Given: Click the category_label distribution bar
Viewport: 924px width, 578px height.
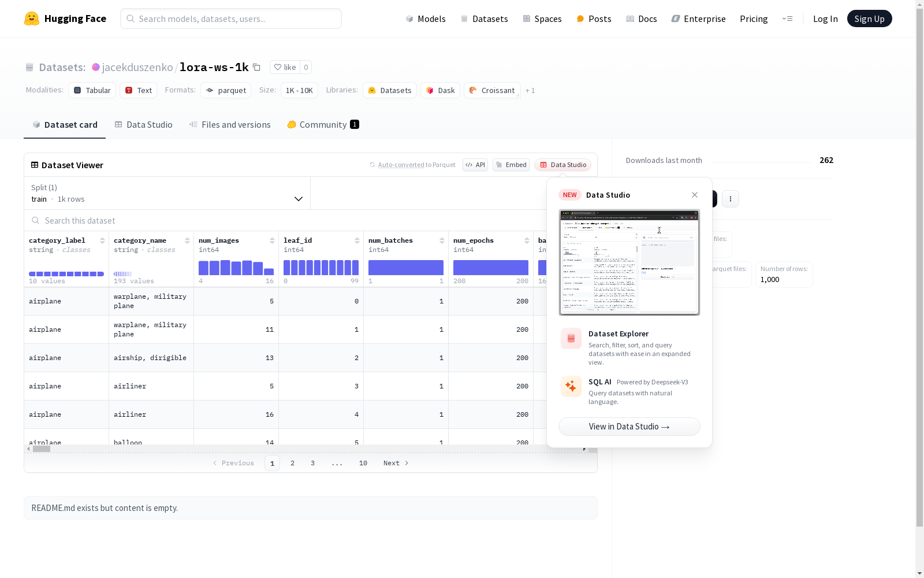Looking at the screenshot, I should [x=66, y=274].
